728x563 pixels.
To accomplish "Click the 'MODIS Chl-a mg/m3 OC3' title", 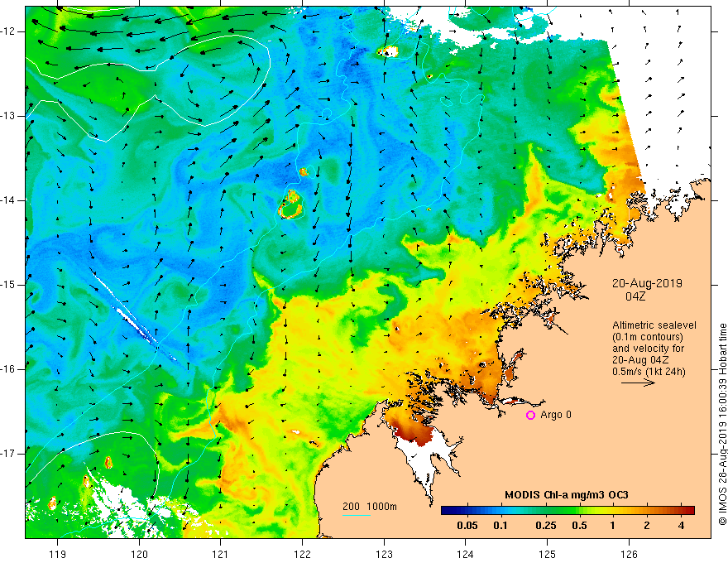I will 567,495.
